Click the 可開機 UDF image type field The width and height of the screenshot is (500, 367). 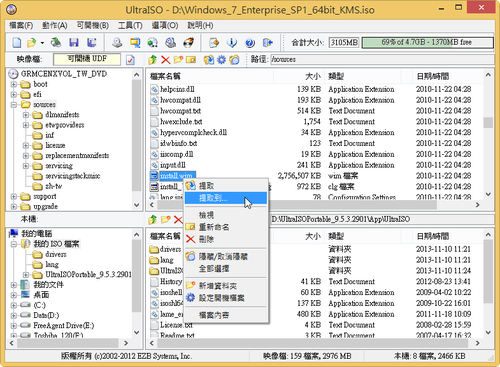(x=87, y=59)
